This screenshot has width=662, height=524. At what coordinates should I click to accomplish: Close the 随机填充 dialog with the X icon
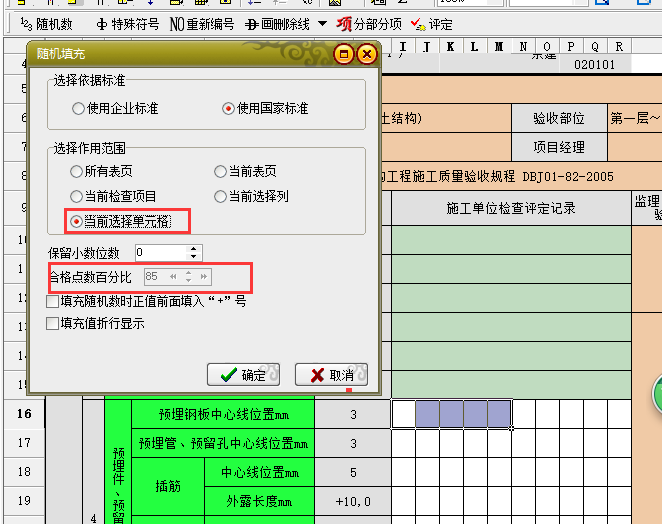(366, 54)
